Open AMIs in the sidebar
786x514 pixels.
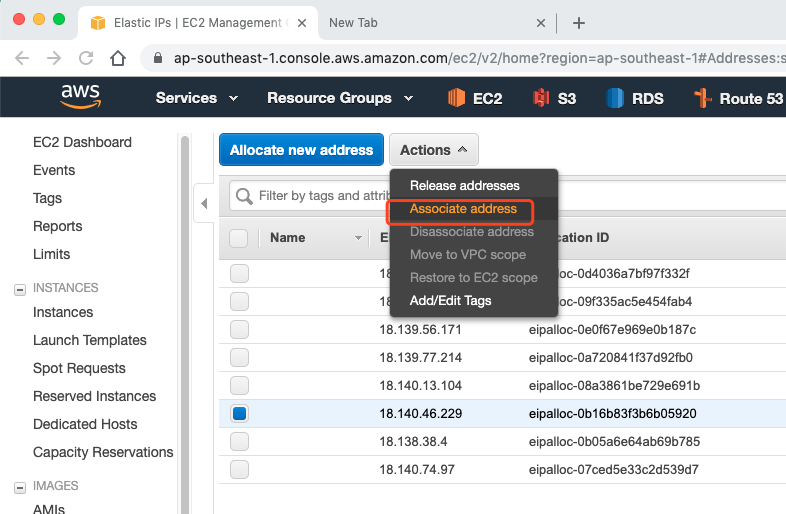49,508
